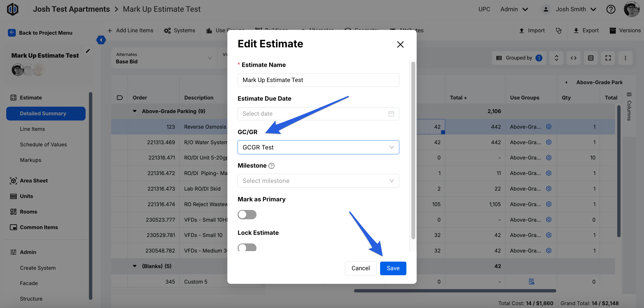This screenshot has height=308, width=644.
Task: Collapse the sidebar with the blue arrow icon
Action: pyautogui.click(x=101, y=40)
